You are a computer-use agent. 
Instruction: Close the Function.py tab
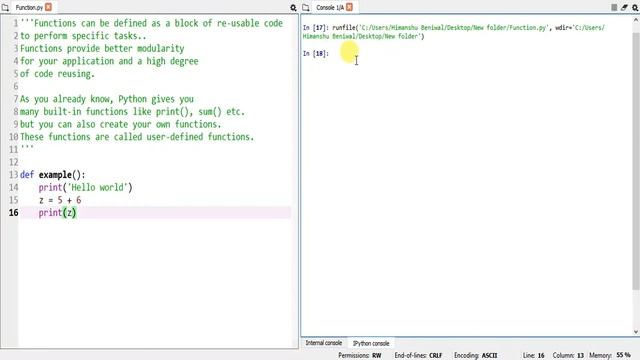(x=49, y=7)
